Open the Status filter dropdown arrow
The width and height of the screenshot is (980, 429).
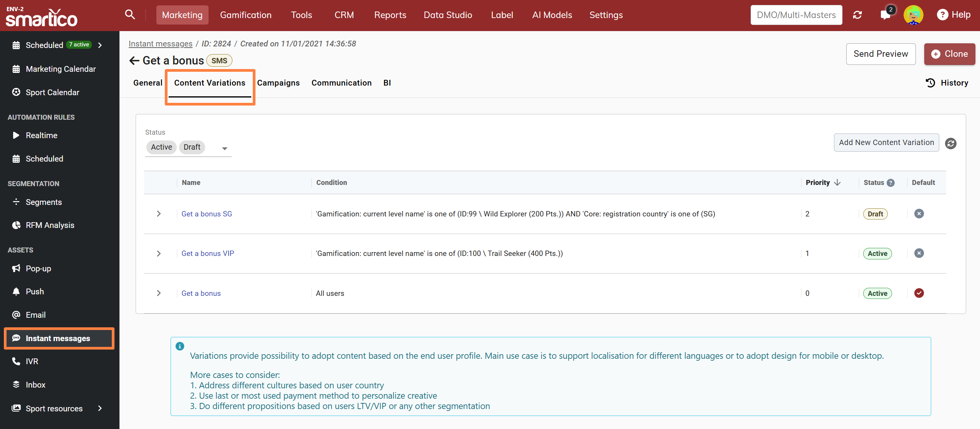[225, 148]
